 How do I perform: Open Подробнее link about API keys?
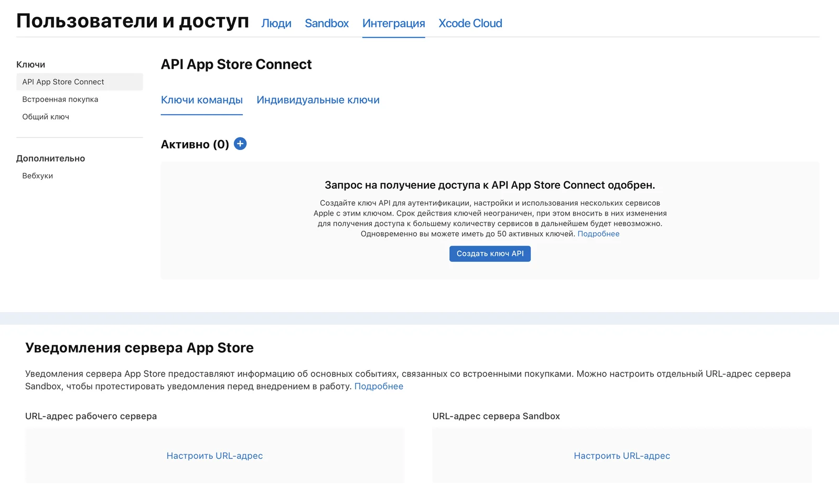coord(598,234)
